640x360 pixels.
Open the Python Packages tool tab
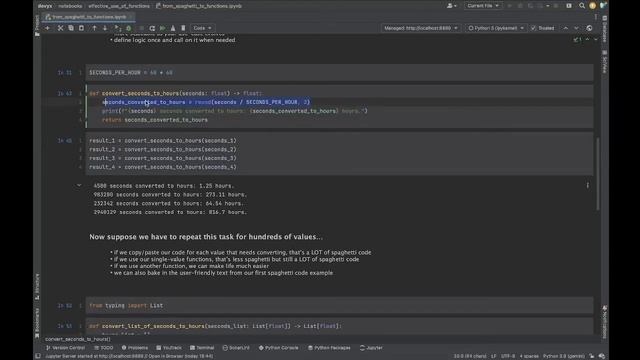pyautogui.click(x=329, y=348)
